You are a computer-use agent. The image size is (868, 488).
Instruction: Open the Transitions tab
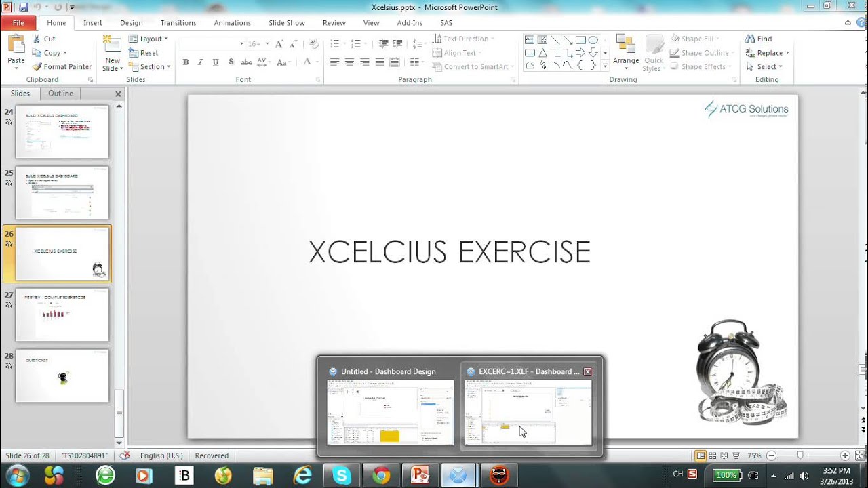[x=178, y=22]
